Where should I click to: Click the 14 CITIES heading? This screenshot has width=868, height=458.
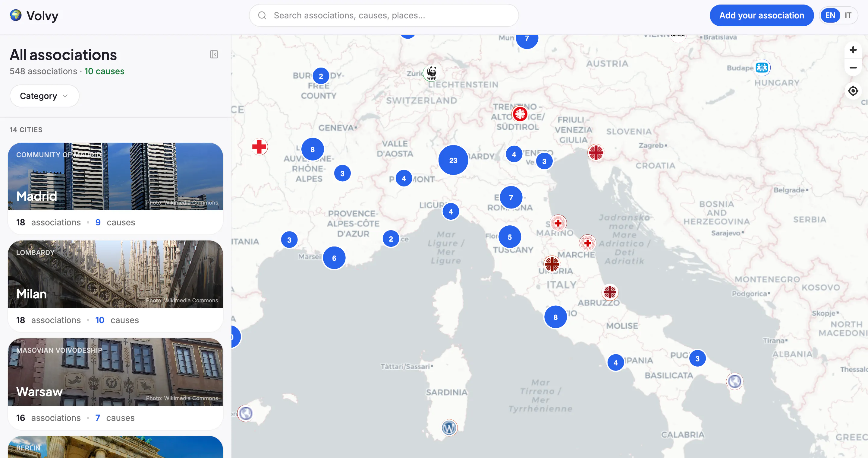pos(26,129)
